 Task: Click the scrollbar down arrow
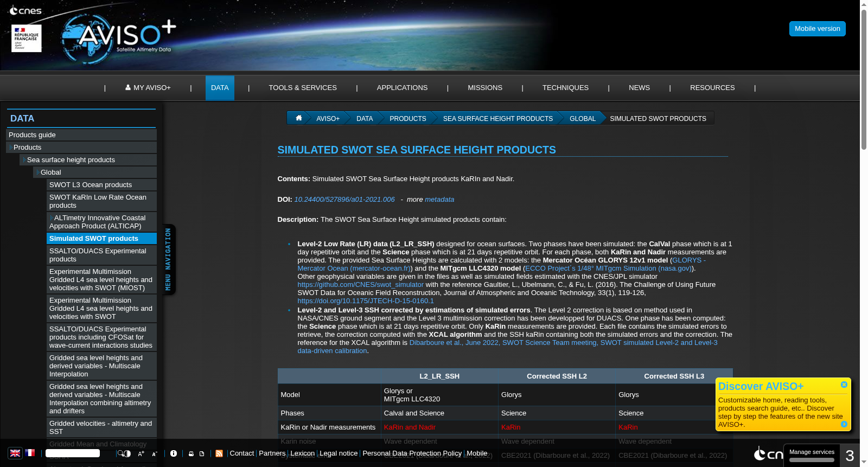click(x=864, y=463)
